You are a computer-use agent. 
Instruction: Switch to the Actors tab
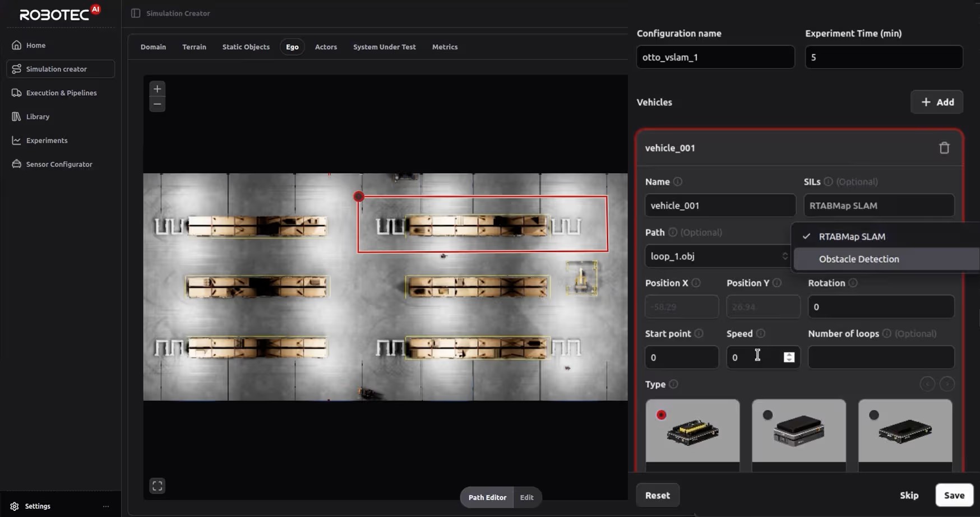[326, 47]
